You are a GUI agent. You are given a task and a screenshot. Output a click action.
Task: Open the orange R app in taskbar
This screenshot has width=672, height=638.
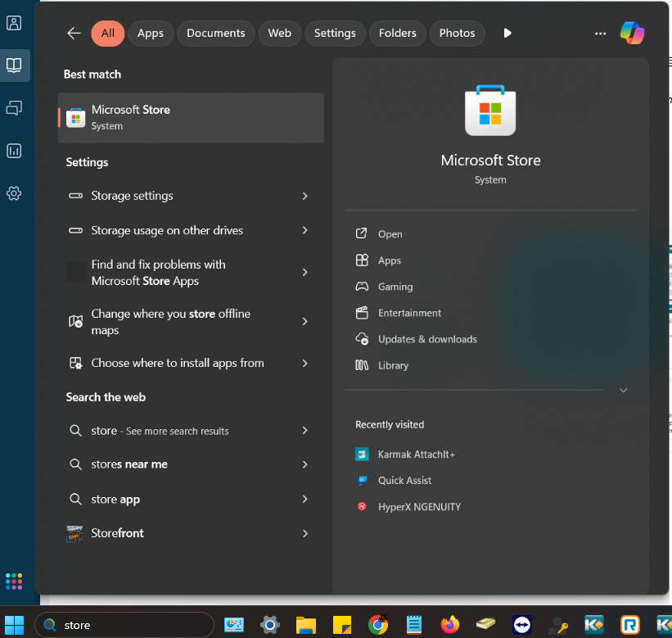coord(630,625)
